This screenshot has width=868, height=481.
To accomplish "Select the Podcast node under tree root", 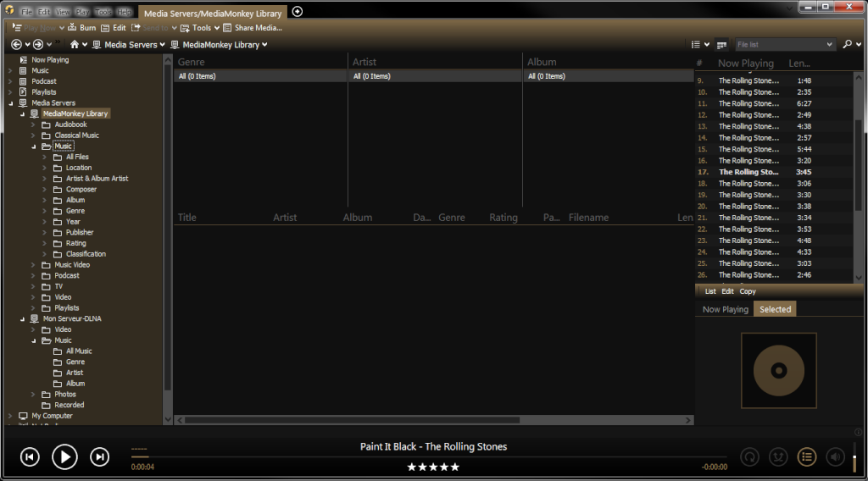I will click(x=44, y=81).
